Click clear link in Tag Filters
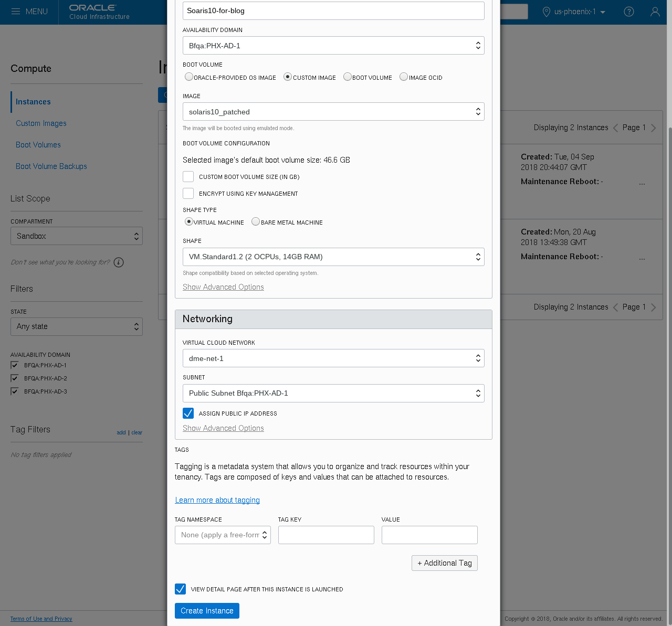 click(137, 432)
